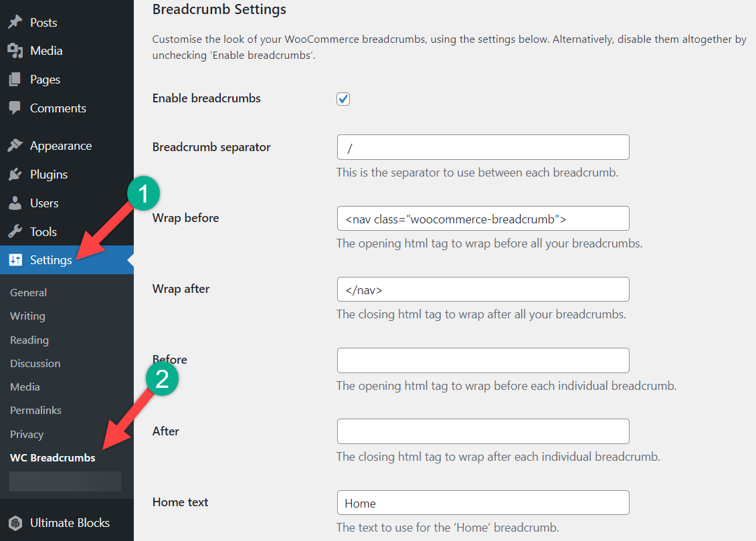756x541 pixels.
Task: Go to Discussion settings submenu
Action: [35, 363]
